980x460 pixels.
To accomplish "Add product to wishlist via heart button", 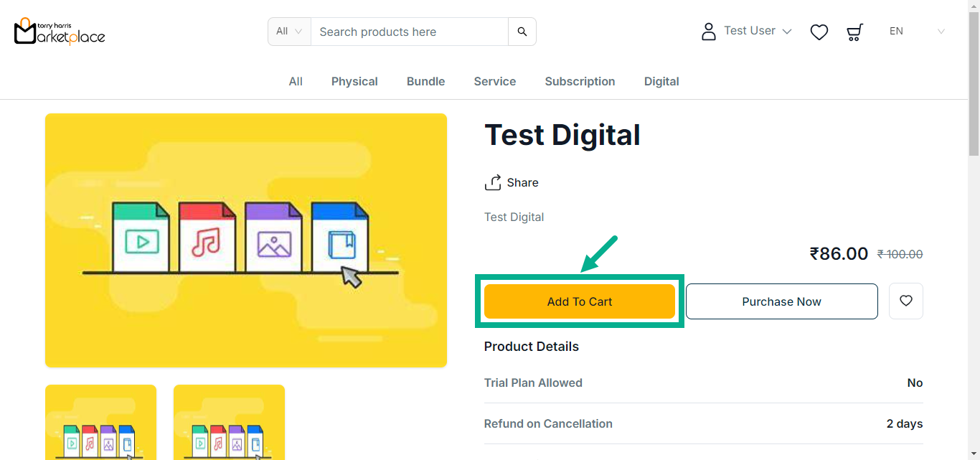I will coord(905,301).
